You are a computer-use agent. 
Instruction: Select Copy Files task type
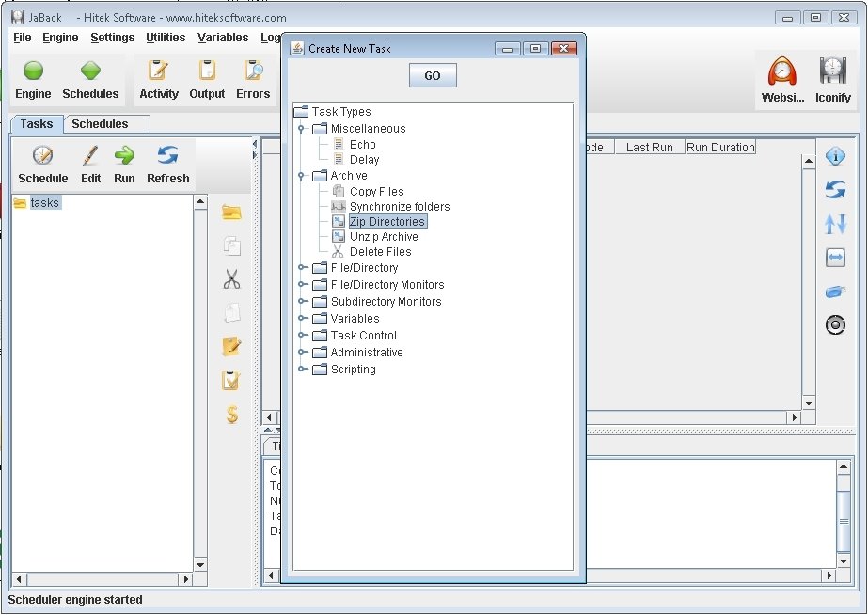[376, 192]
